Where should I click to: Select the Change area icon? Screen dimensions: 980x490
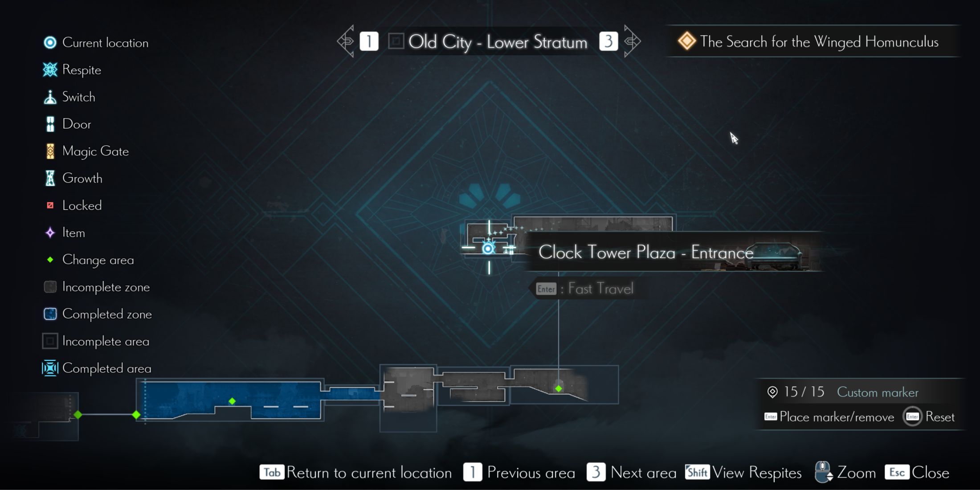49,259
